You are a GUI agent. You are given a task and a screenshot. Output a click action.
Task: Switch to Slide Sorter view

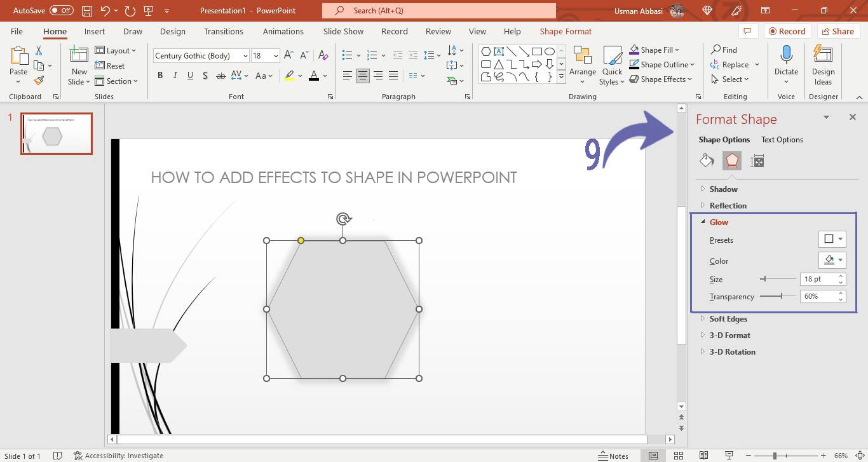(679, 456)
